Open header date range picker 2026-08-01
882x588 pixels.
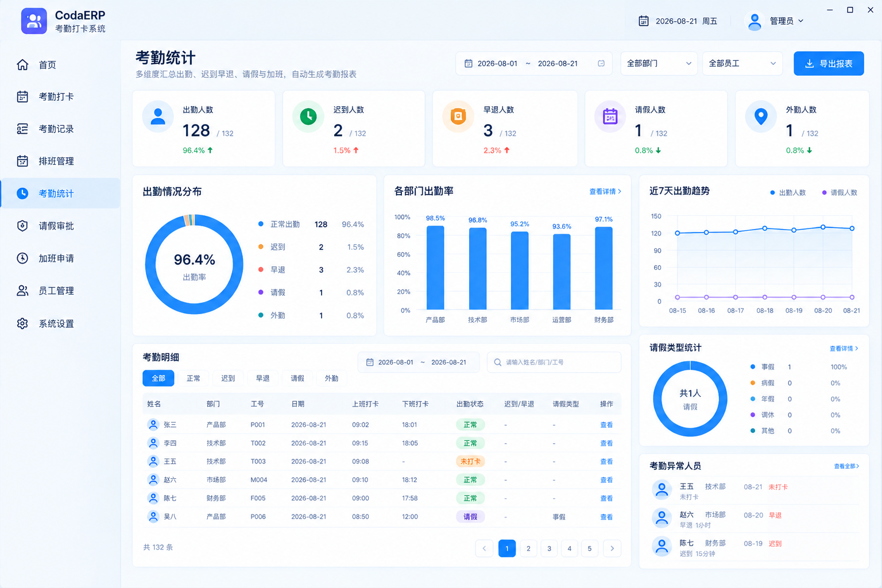(x=534, y=64)
